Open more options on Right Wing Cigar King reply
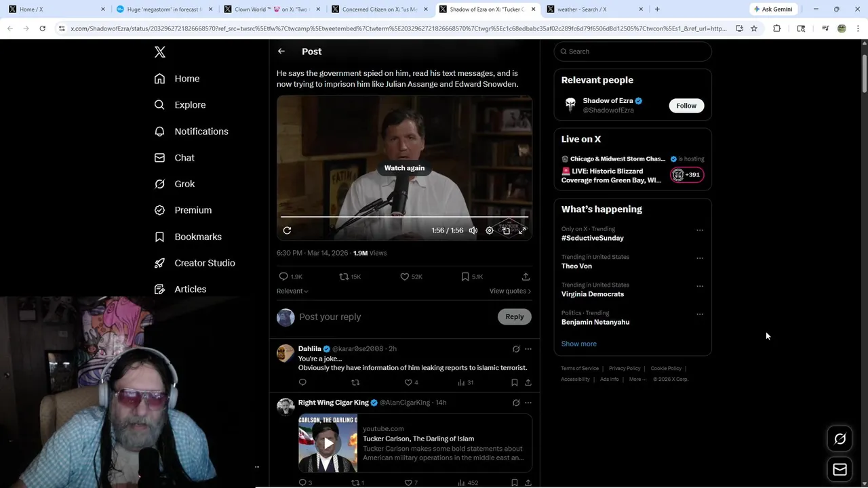The width and height of the screenshot is (868, 488). click(528, 403)
